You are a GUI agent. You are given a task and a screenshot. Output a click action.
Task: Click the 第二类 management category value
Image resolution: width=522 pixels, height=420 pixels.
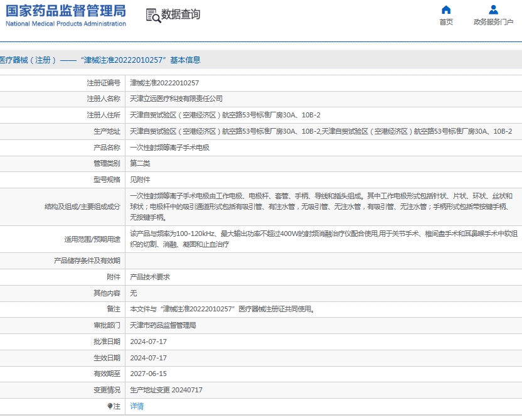pos(140,163)
